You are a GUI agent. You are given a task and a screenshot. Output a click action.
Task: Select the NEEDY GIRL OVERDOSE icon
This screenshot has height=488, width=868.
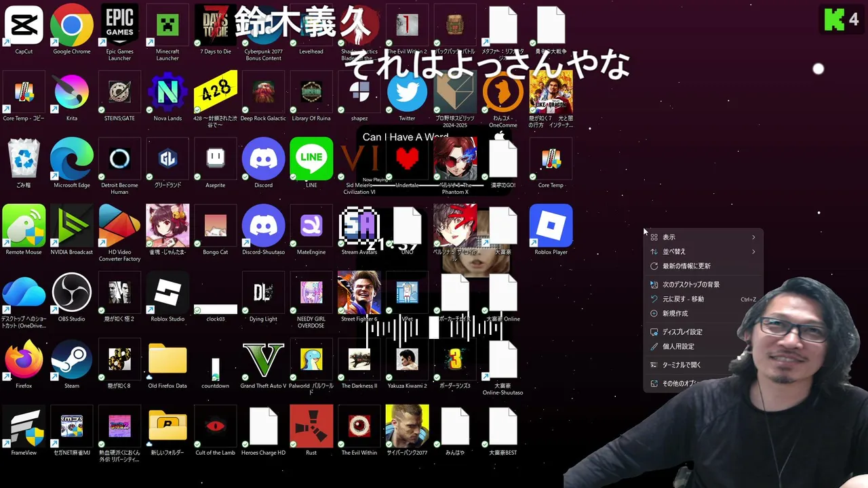click(x=311, y=293)
